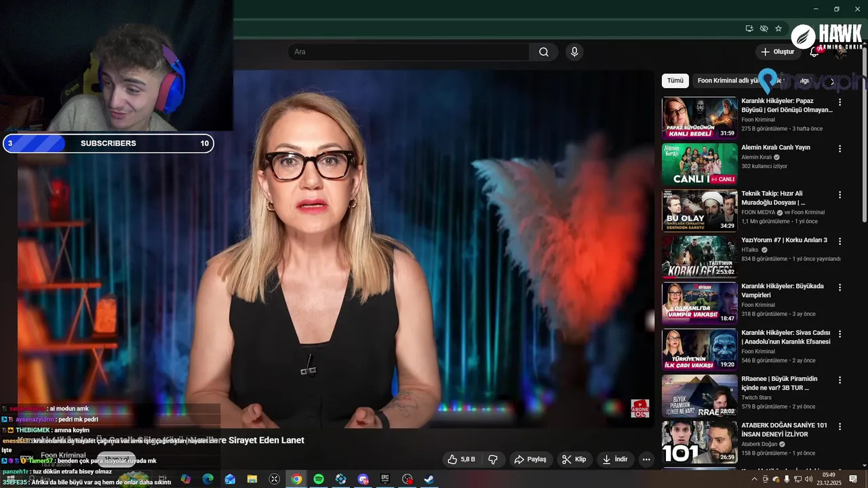
Task: Click the taskbar clock showing 05:49
Action: [x=829, y=479]
